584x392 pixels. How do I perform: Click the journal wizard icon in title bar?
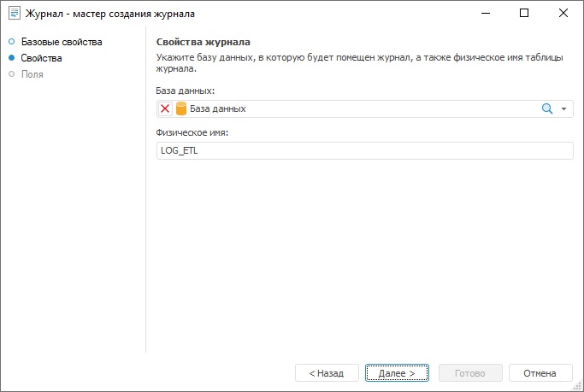(14, 14)
